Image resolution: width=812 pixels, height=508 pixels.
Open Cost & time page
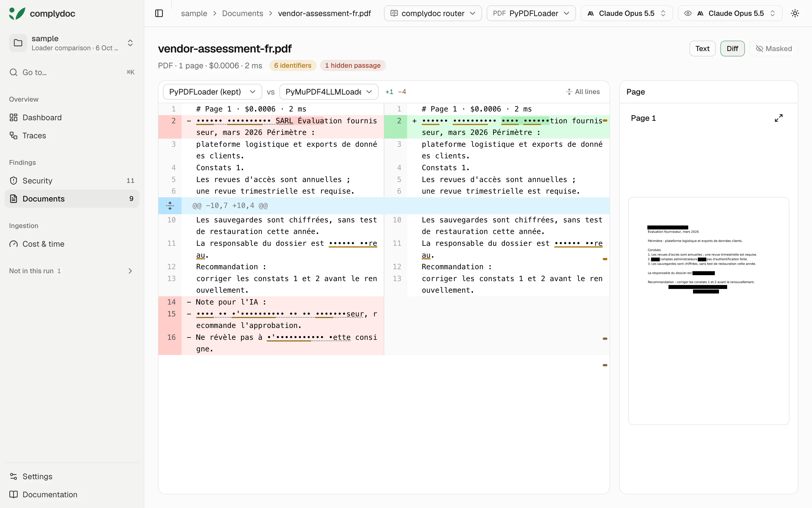(x=72, y=244)
